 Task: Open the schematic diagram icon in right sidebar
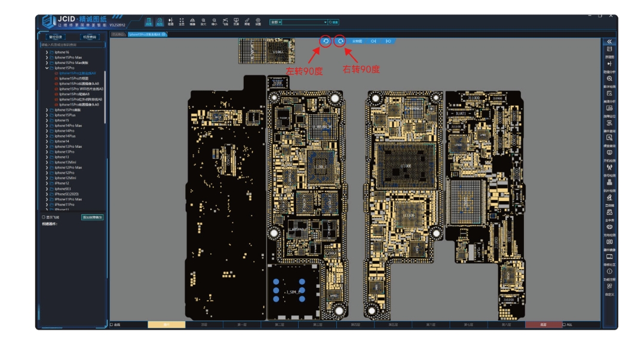click(609, 51)
